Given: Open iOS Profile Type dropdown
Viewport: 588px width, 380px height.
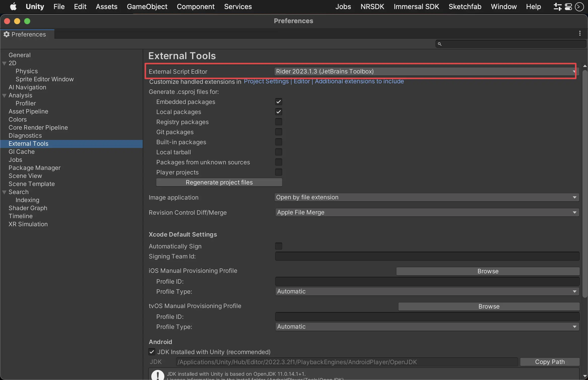Looking at the screenshot, I should [427, 291].
